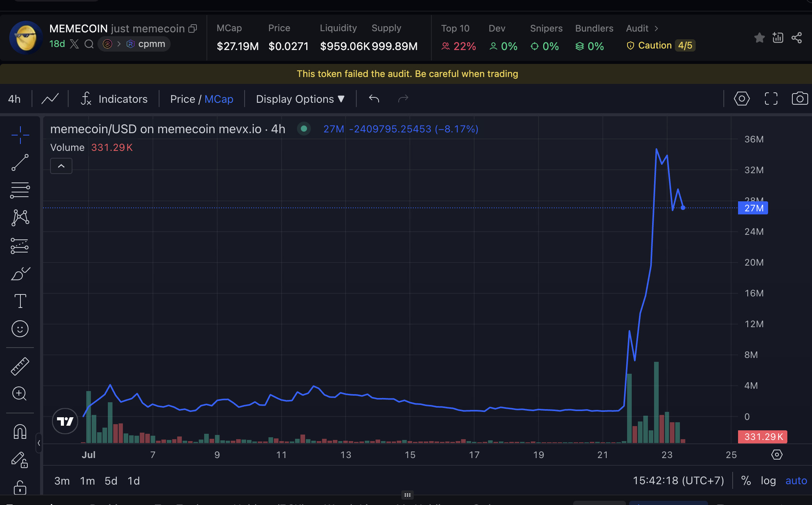Screen dimensions: 812x505
Task: Select the ruler measure tool
Action: 20,366
